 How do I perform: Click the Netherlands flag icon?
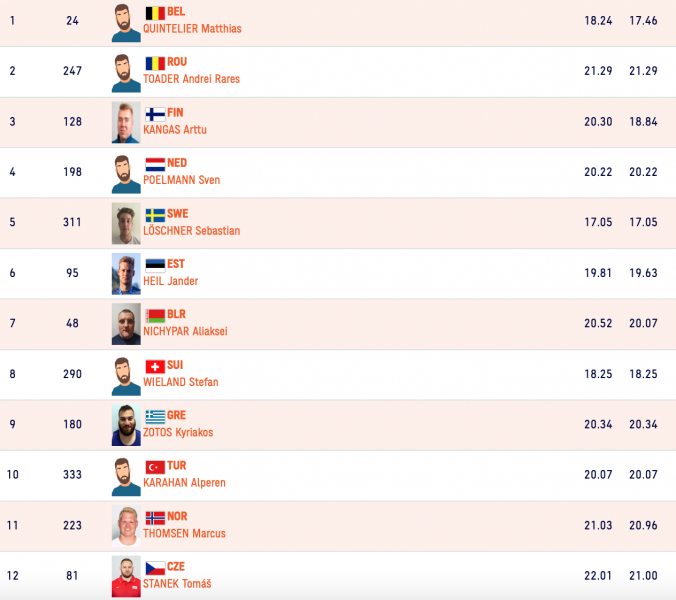(x=155, y=164)
